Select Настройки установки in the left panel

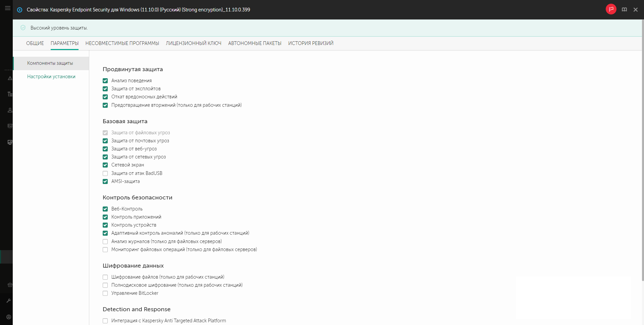pos(51,77)
